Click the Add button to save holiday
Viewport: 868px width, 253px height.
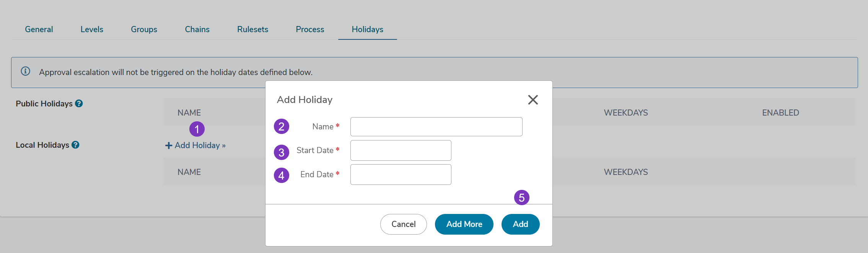point(521,224)
